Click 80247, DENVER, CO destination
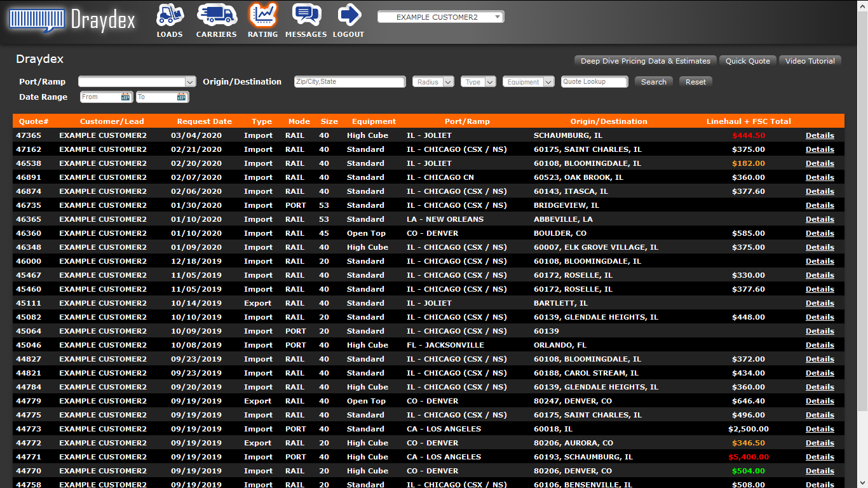 point(573,401)
